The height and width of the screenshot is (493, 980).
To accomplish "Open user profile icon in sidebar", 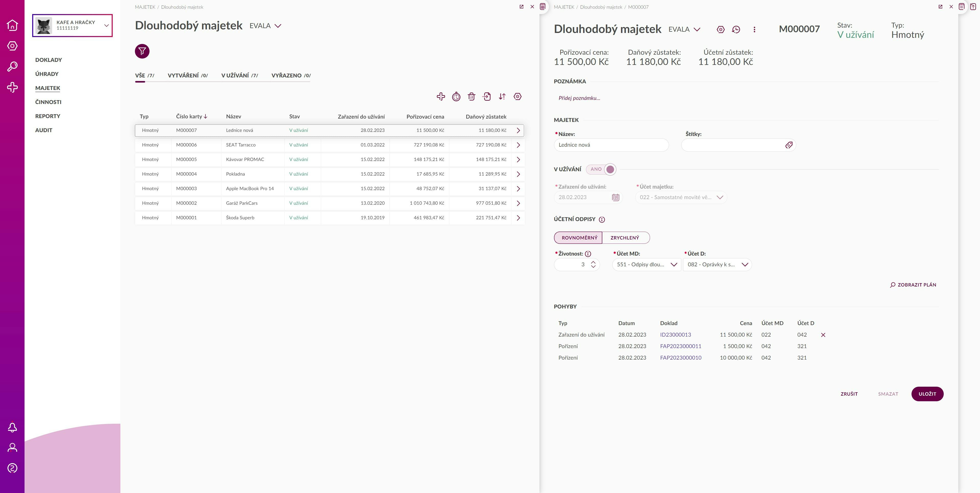I will (12, 447).
